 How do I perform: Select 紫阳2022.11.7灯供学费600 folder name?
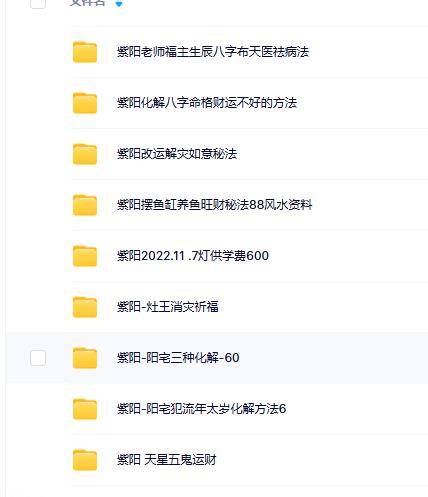point(193,256)
